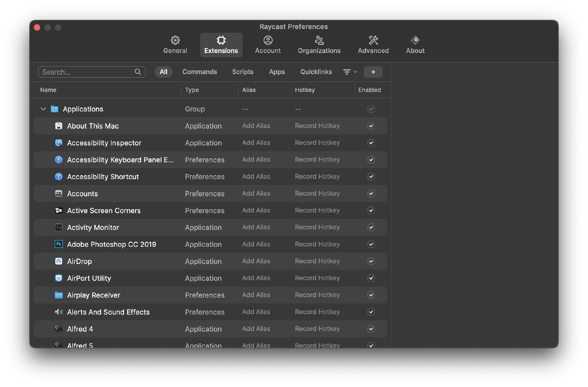Click the AirPort Utility icon
Image resolution: width=588 pixels, height=387 pixels.
pos(58,278)
